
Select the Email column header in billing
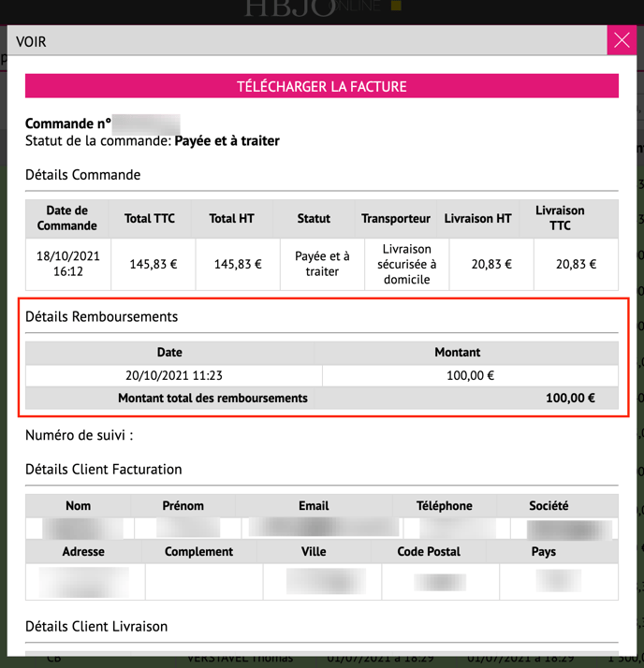314,505
